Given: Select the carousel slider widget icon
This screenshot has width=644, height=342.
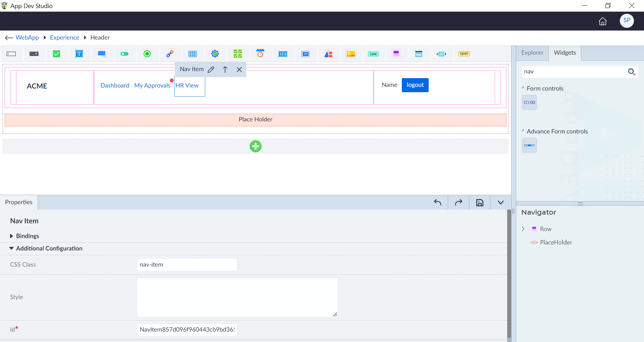Looking at the screenshot, I should tap(441, 54).
